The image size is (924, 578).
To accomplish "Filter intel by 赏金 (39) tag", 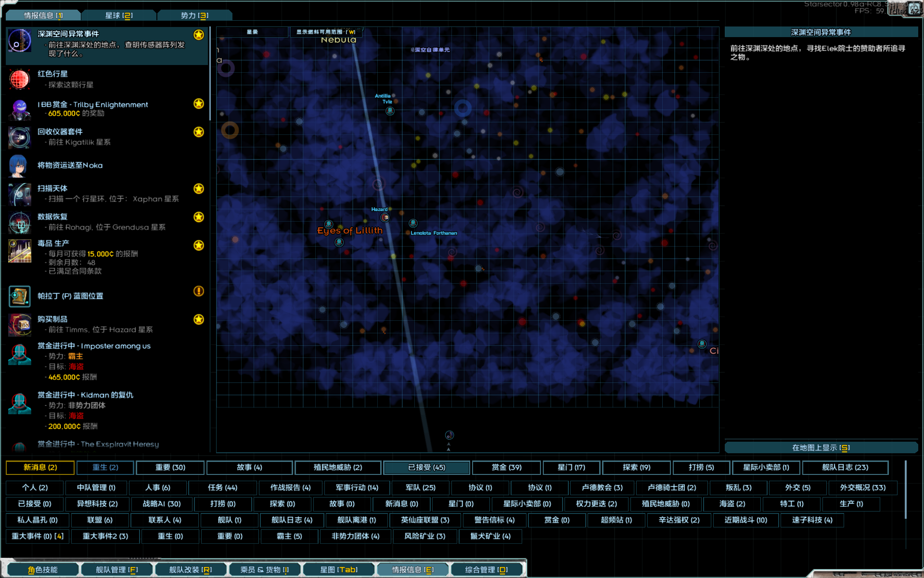I will 506,467.
